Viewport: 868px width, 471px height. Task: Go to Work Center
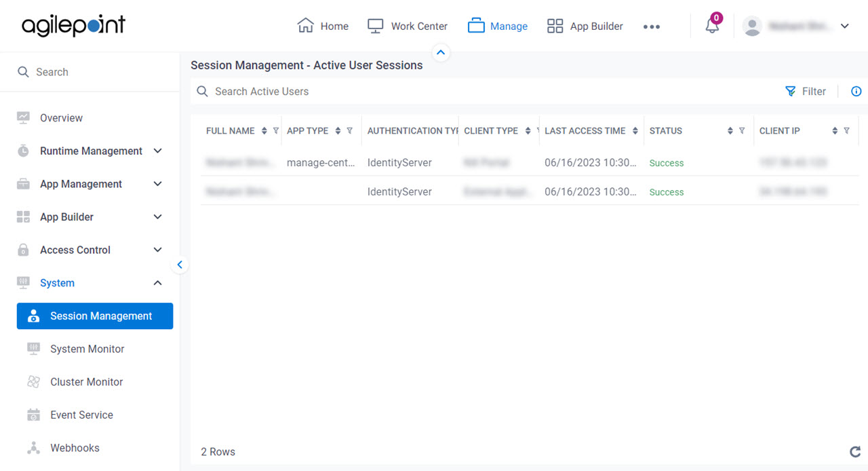click(408, 26)
